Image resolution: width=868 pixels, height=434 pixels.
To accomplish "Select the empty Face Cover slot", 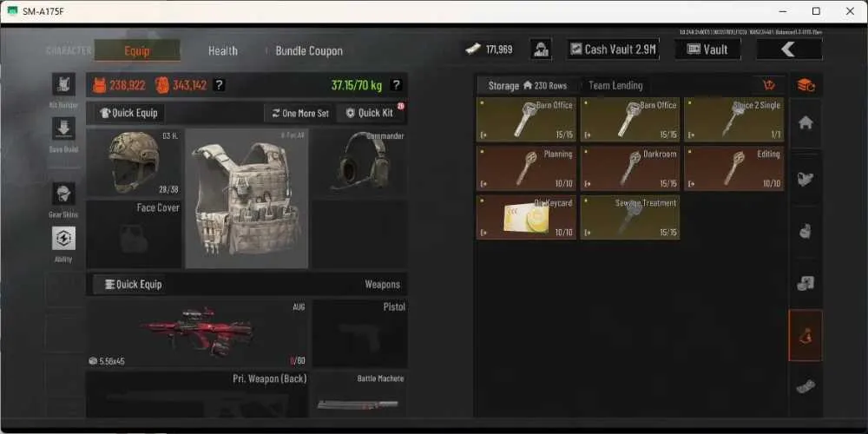I will click(x=134, y=234).
